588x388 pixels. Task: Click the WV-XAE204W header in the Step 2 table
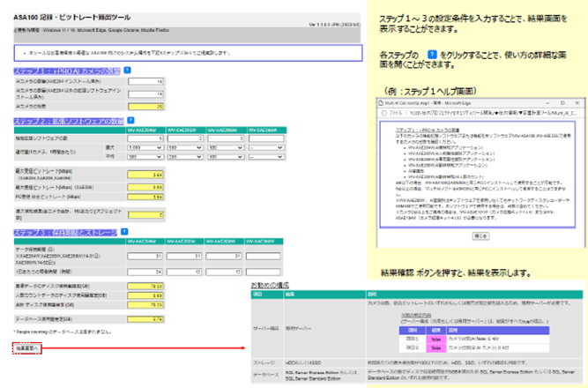coord(145,131)
